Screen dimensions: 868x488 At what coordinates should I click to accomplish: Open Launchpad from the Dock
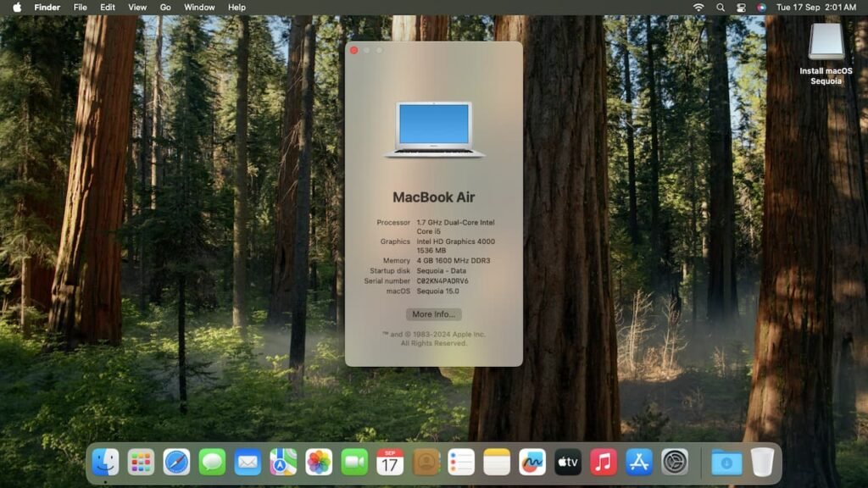(x=141, y=462)
